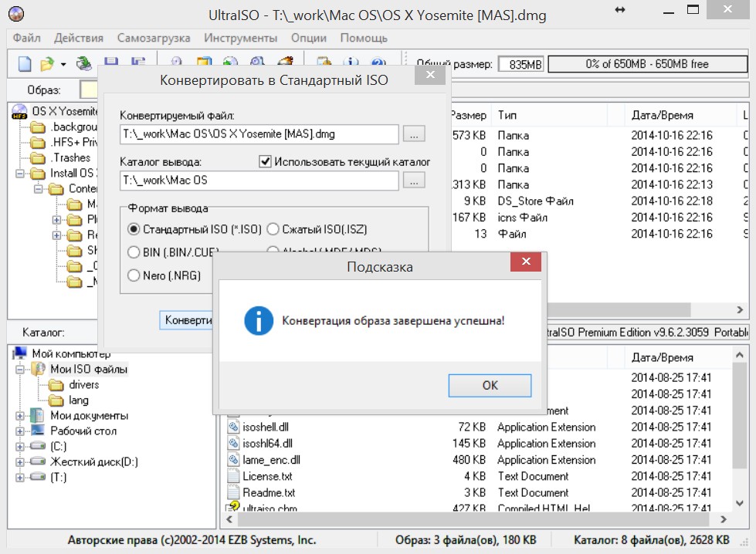Expand the Re folder node in image tree
756x554 pixels.
pyautogui.click(x=56, y=235)
